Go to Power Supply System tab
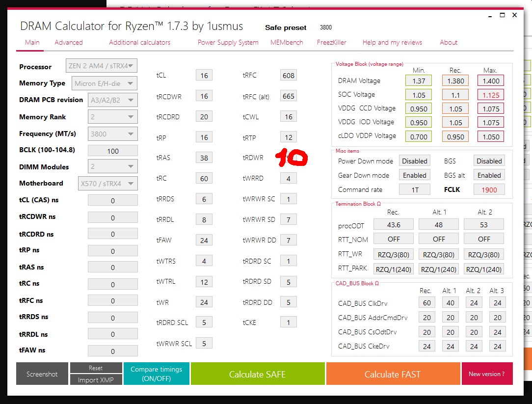The height and width of the screenshot is (404, 532). pyautogui.click(x=228, y=42)
